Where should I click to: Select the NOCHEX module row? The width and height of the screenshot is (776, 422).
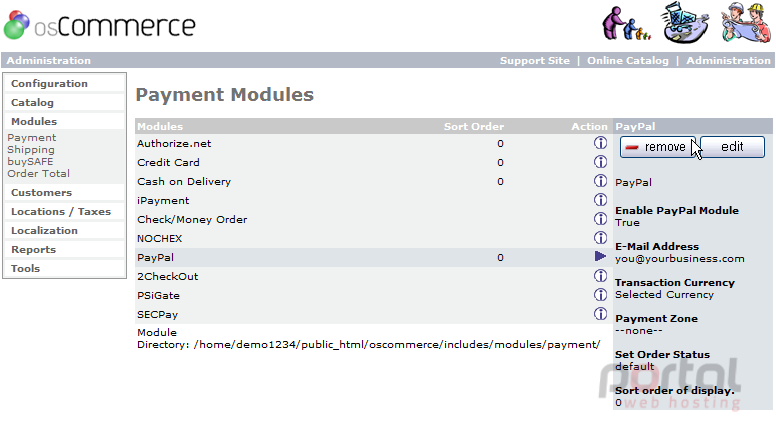click(374, 238)
